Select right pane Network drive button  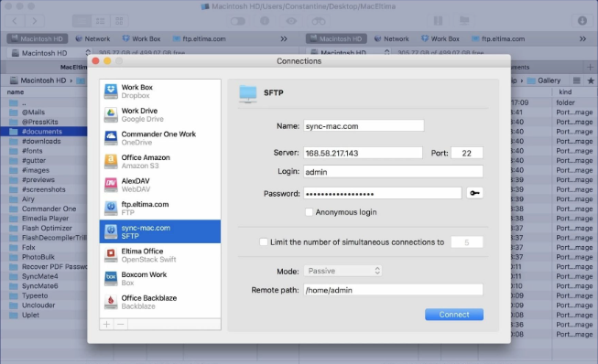[392, 38]
